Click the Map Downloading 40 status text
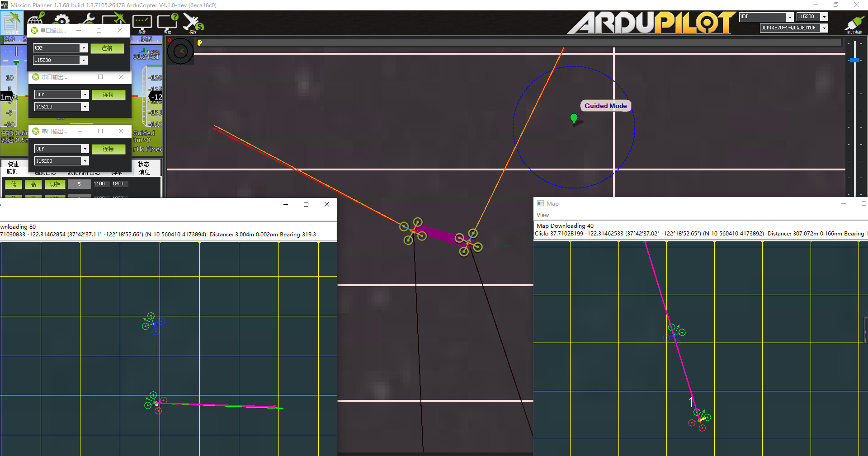 (x=565, y=226)
